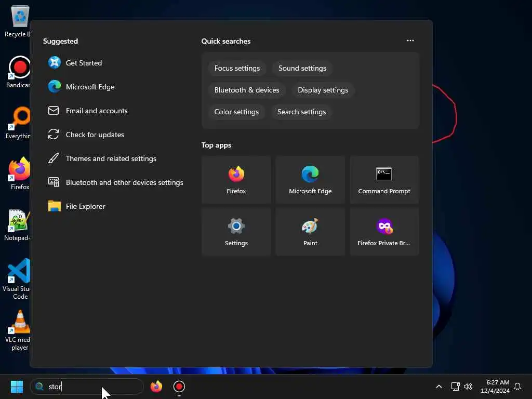Open the Windows Start button
The height and width of the screenshot is (399, 532).
17,387
